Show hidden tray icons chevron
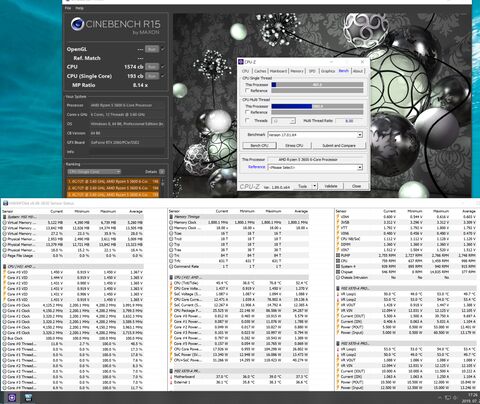 441,398
